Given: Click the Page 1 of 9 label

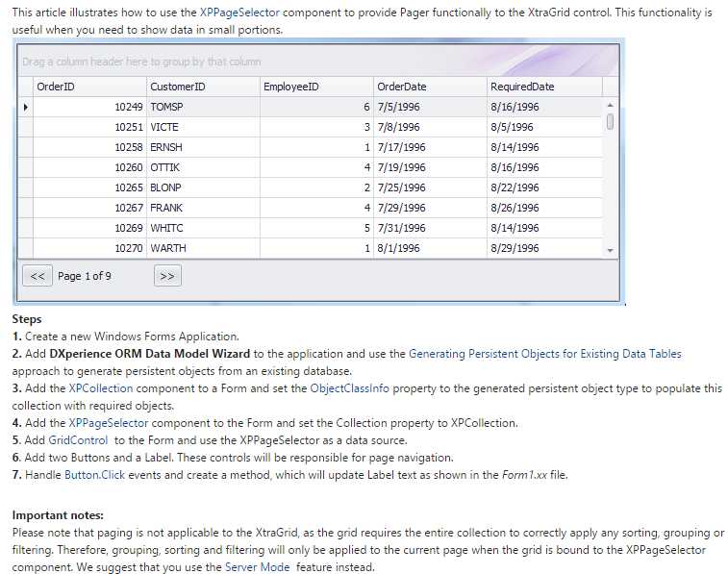Looking at the screenshot, I should click(x=85, y=276).
